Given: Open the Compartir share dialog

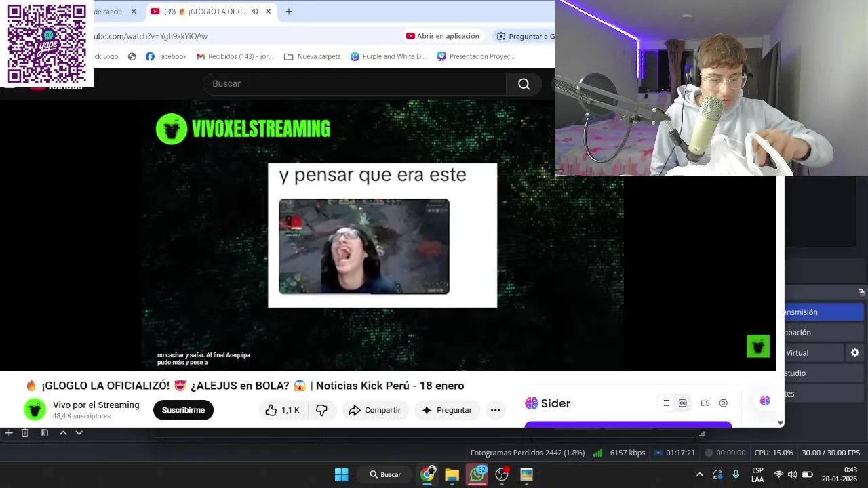Looking at the screenshot, I should click(x=374, y=410).
